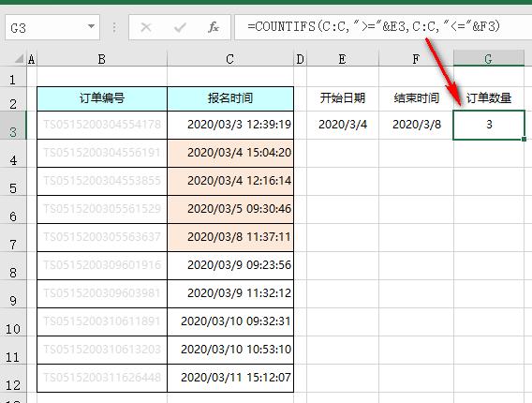Select order cell TS0515200304553855
Image resolution: width=532 pixels, height=403 pixels.
(102, 181)
